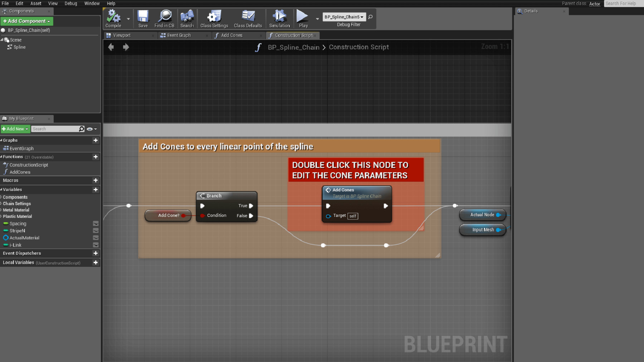This screenshot has height=362, width=644.
Task: Open the Add Component dropdown
Action: tap(27, 21)
